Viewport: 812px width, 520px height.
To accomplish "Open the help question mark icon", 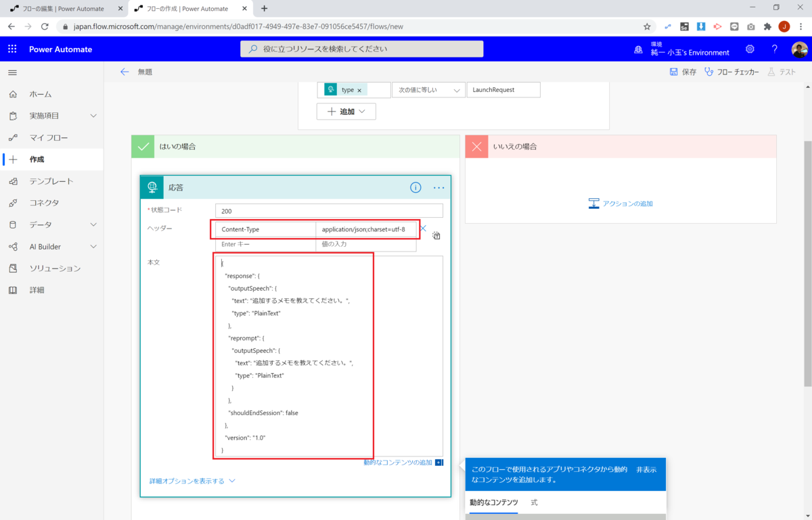I will pyautogui.click(x=774, y=49).
